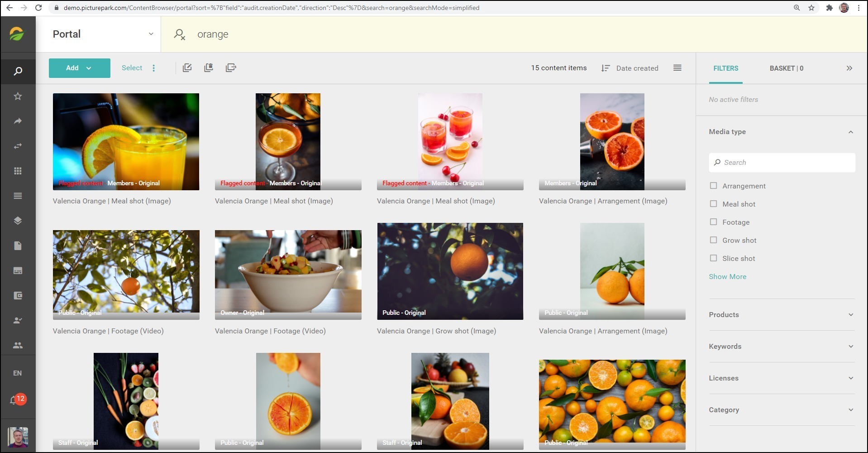
Task: Clear the orange search using search-reset icon
Action: click(x=180, y=34)
